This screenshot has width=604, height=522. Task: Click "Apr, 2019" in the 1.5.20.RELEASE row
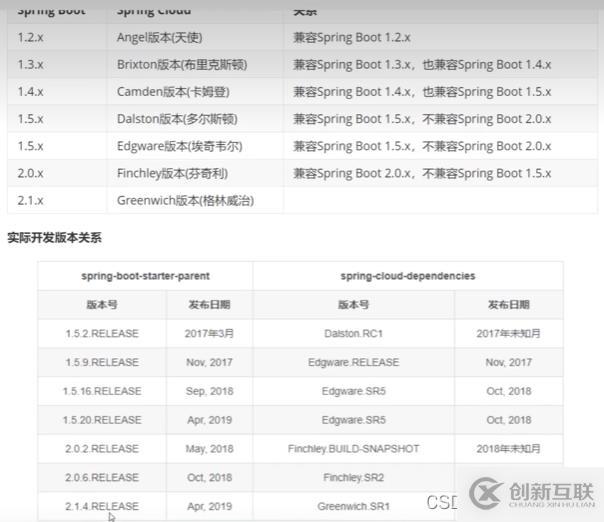pyautogui.click(x=209, y=420)
